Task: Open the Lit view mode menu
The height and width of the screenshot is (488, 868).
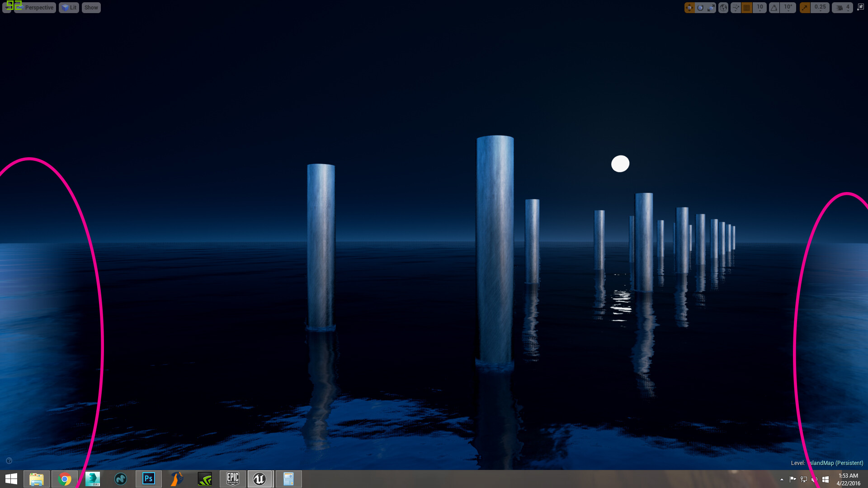Action: point(69,8)
